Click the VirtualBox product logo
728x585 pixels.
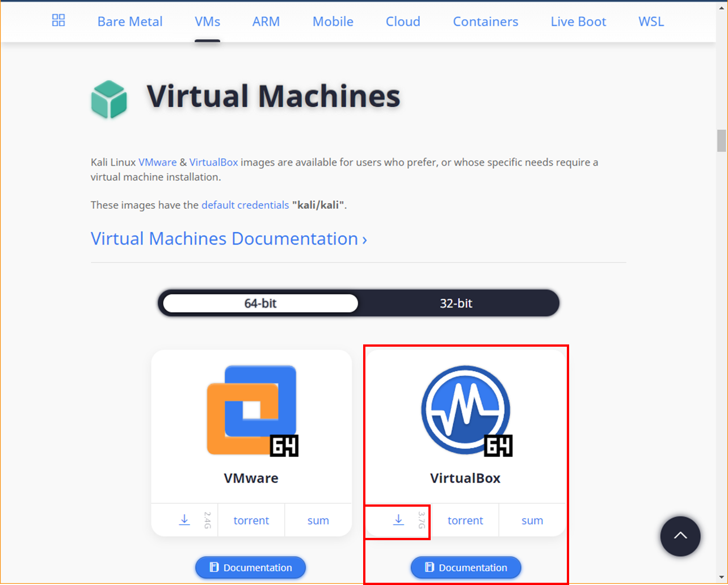pyautogui.click(x=465, y=410)
